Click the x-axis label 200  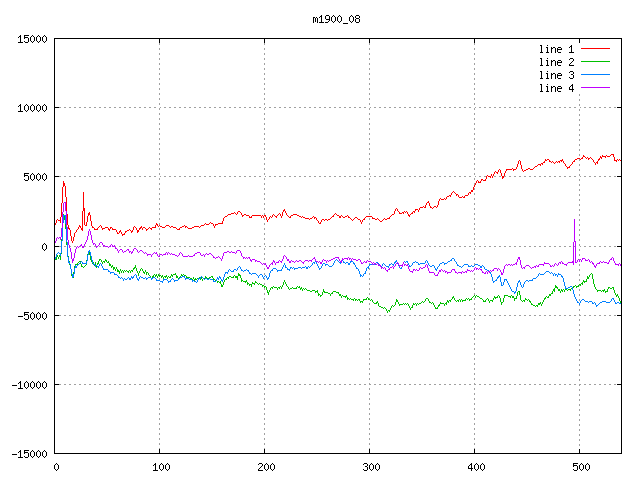(266, 467)
